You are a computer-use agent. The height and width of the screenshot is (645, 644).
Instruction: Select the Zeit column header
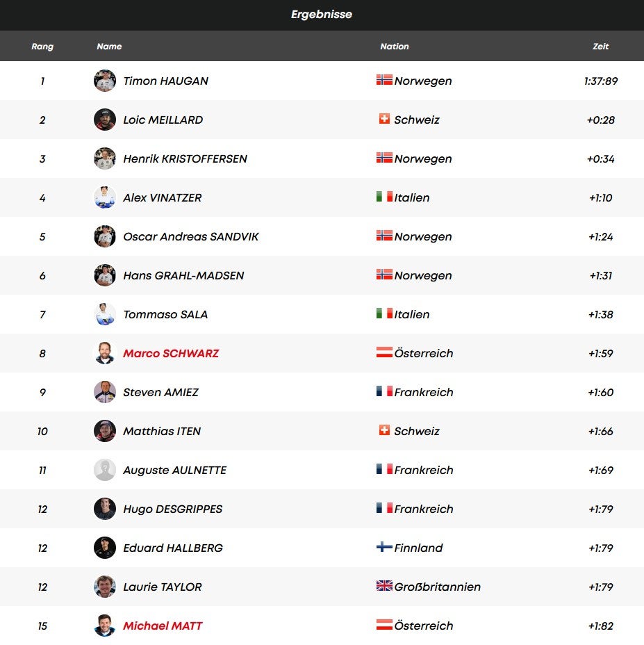(x=601, y=47)
